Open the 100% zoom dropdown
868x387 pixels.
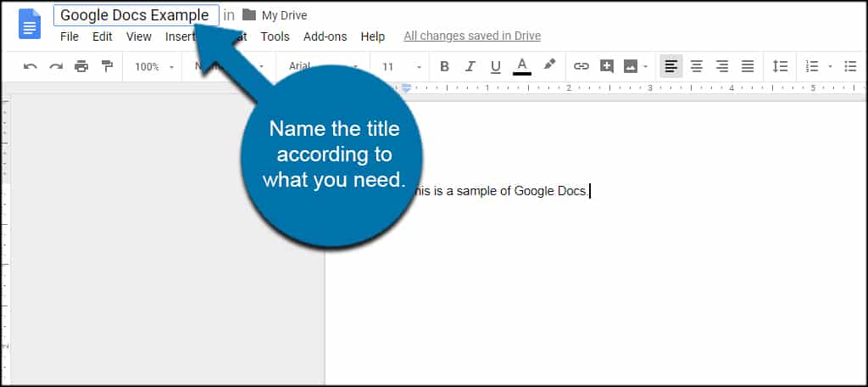click(x=154, y=67)
